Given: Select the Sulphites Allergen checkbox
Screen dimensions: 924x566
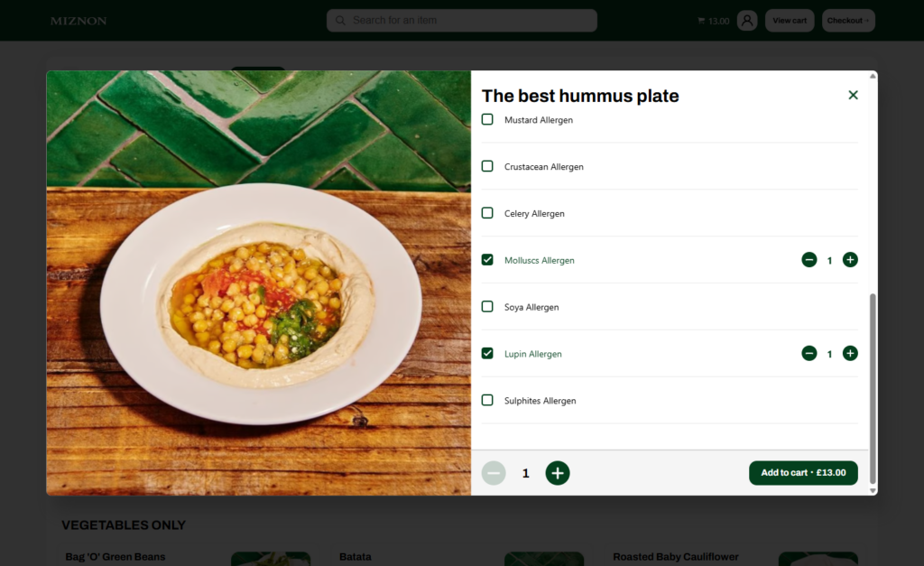Looking at the screenshot, I should [x=487, y=400].
